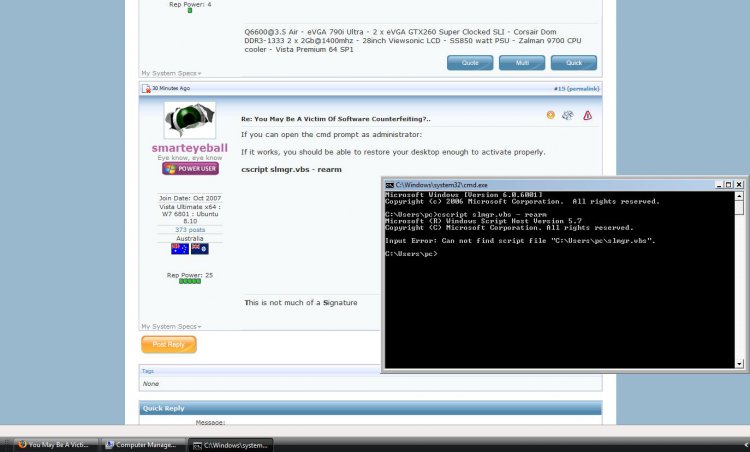Viewport: 750px width, 452px height.
Task: Click the cmd window scrollbar down arrow
Action: [739, 366]
